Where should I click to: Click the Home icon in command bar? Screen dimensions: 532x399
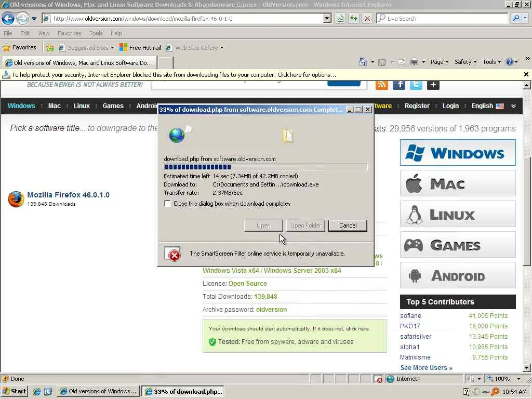(363, 62)
